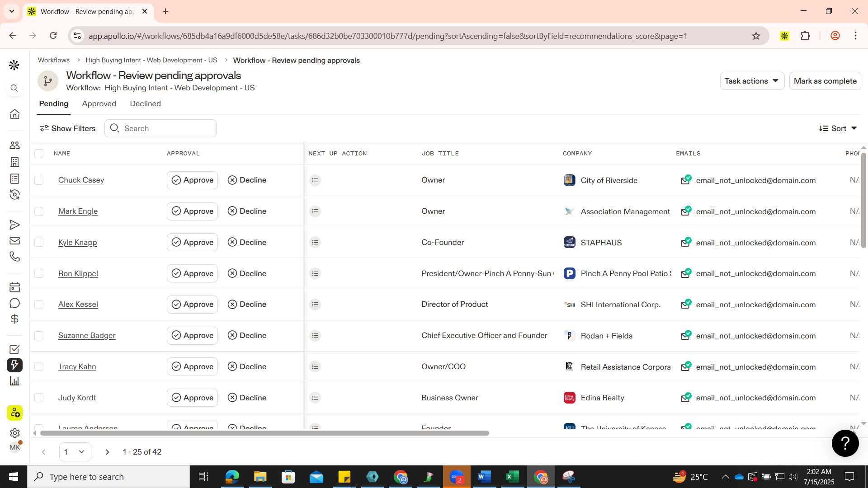Open new browser tab
Screen dimensions: 868x488
[165, 11]
